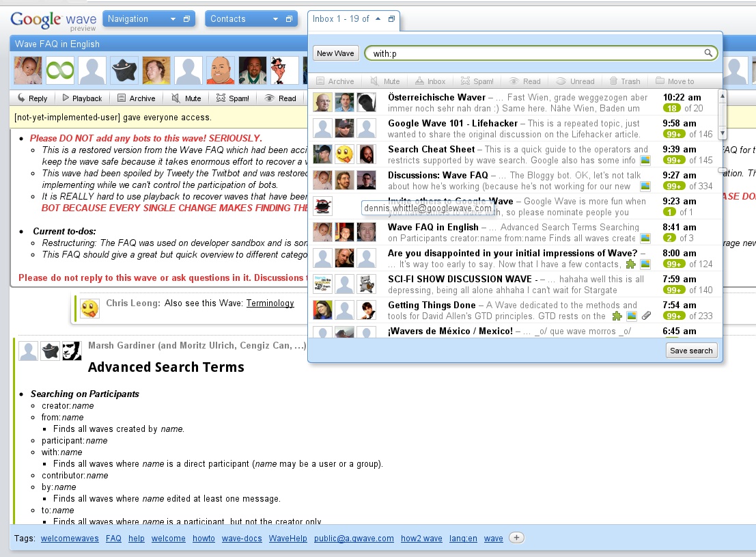Open Move to folder option
Viewport: 756px width, 557px height.
(675, 81)
